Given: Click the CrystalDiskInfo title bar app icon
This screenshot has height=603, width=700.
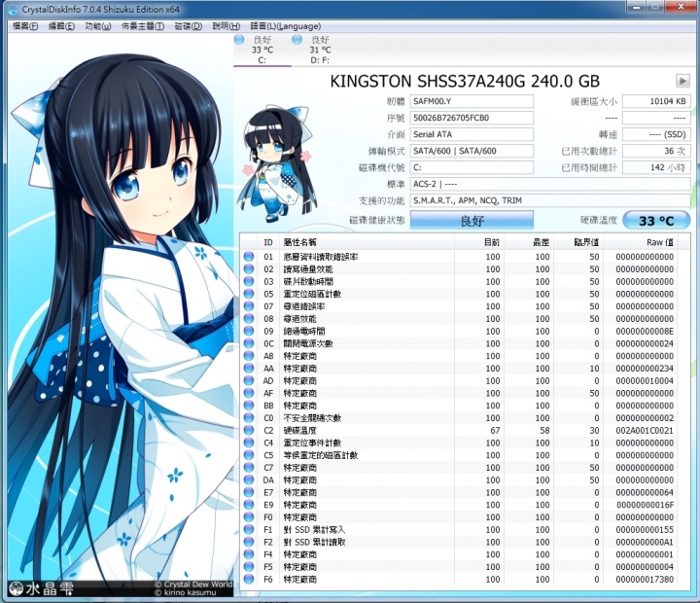Looking at the screenshot, I should point(13,9).
